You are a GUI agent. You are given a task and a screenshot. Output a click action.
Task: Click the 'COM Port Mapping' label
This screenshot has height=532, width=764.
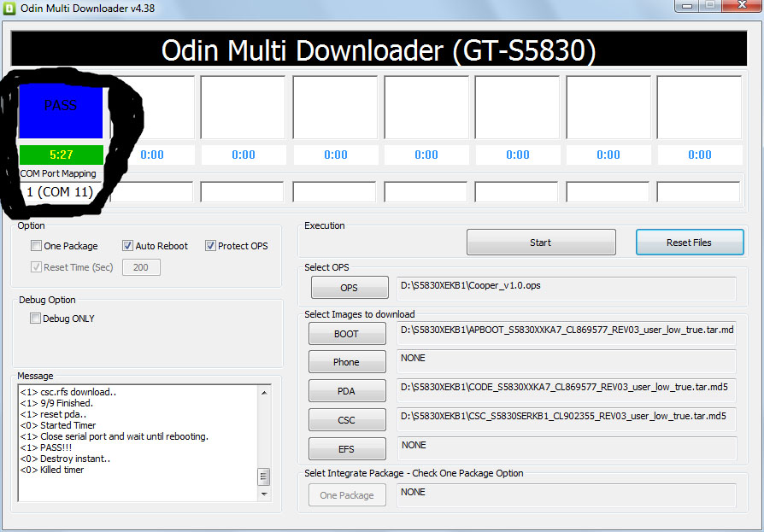click(58, 173)
